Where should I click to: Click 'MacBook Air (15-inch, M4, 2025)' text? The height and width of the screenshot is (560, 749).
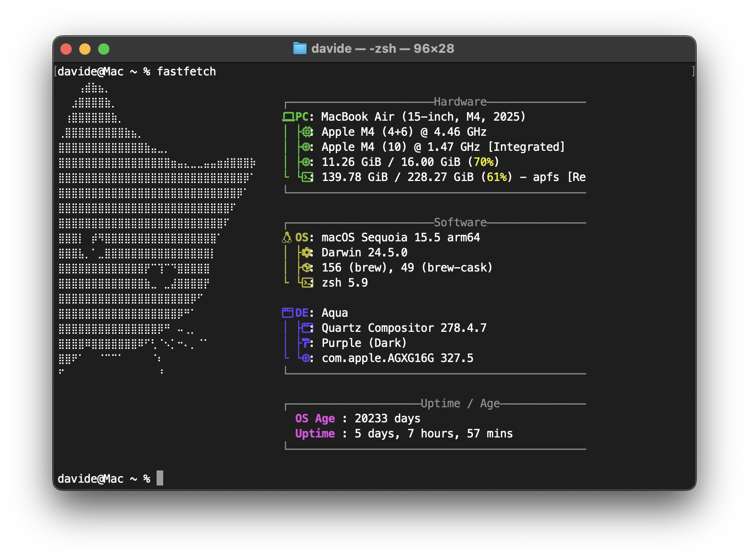click(x=424, y=117)
